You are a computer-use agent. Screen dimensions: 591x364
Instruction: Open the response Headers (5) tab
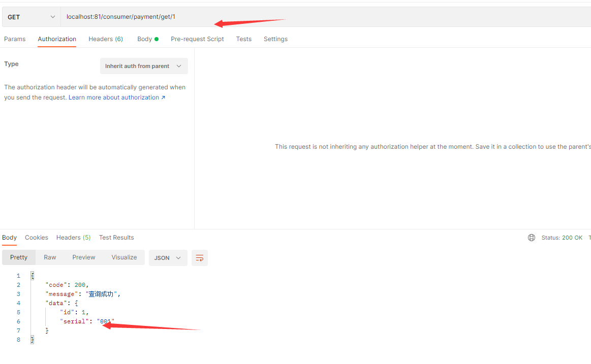tap(74, 238)
